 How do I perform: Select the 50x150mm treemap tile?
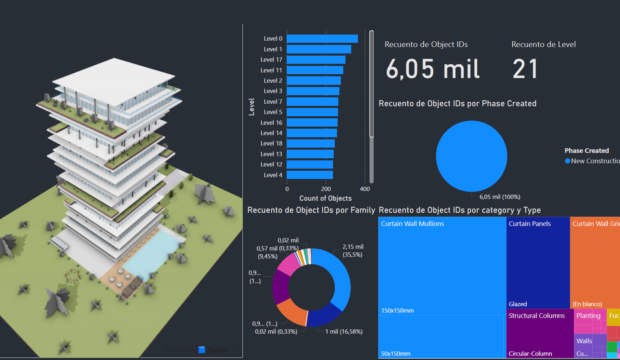point(442,337)
